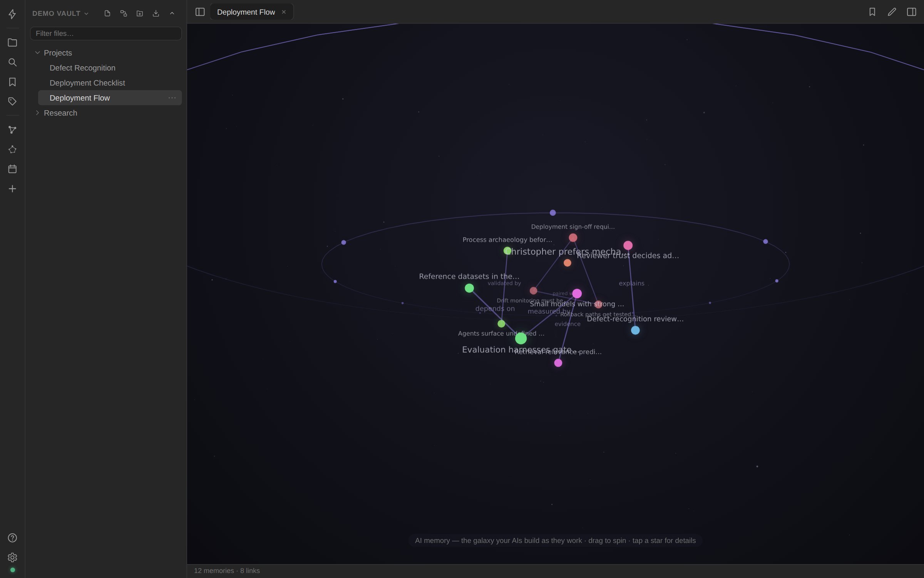The image size is (924, 578).
Task: Click the pencil edit icon
Action: 892,12
